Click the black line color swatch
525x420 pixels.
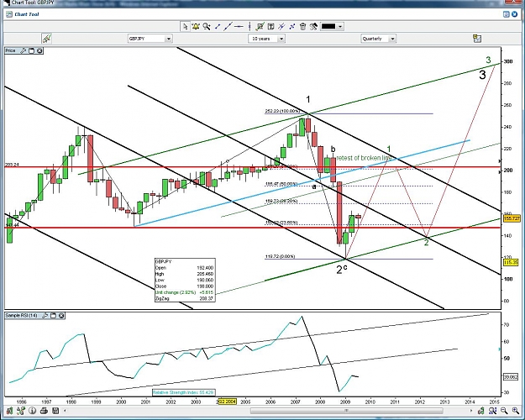click(328, 26)
